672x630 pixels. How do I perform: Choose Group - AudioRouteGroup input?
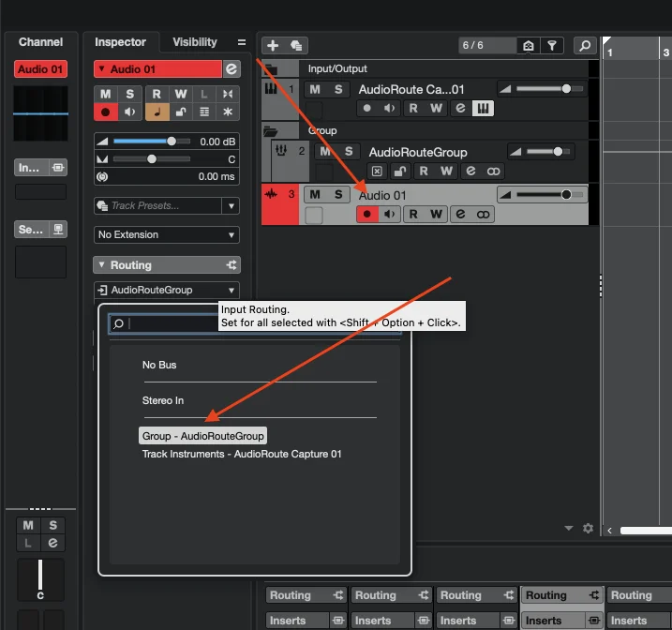pos(202,436)
